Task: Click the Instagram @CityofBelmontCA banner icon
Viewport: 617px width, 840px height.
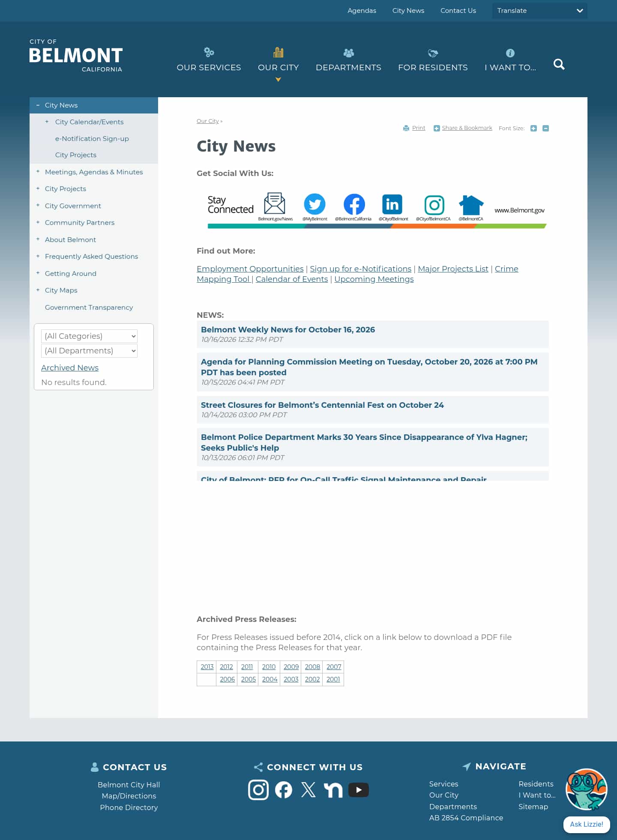Action: tap(434, 205)
